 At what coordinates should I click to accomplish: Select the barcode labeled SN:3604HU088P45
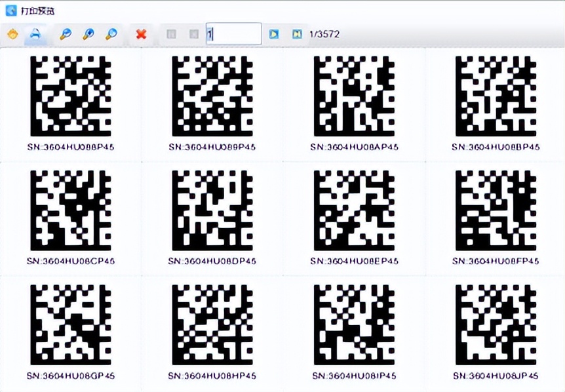[71, 96]
